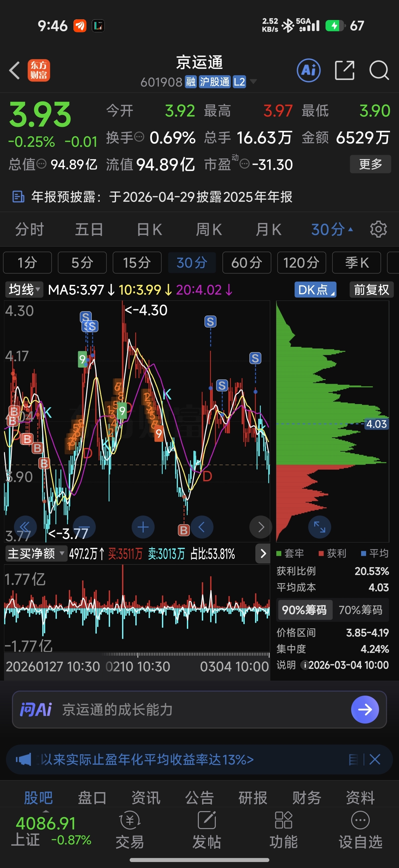The height and width of the screenshot is (868, 399).
Task: Expand chip distribution with diagonal arrows icon
Action: pos(320,527)
